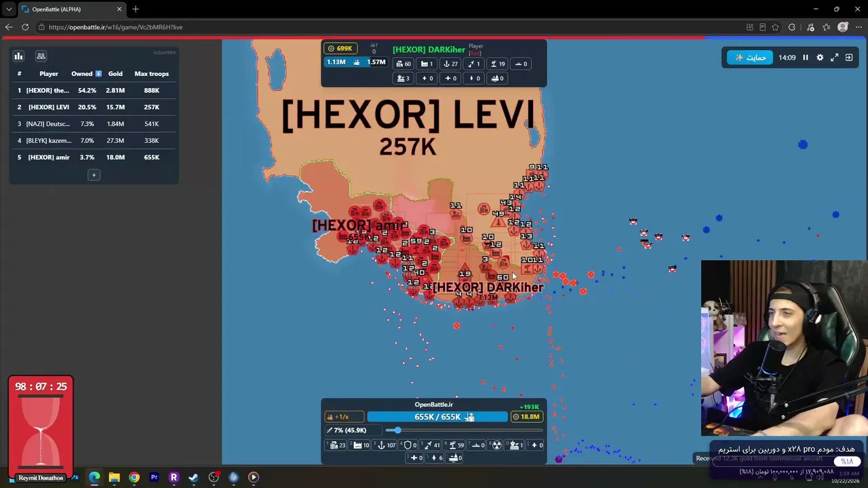The height and width of the screenshot is (488, 868).
Task: Select the rocket unit icon showing 6
Action: [435, 458]
